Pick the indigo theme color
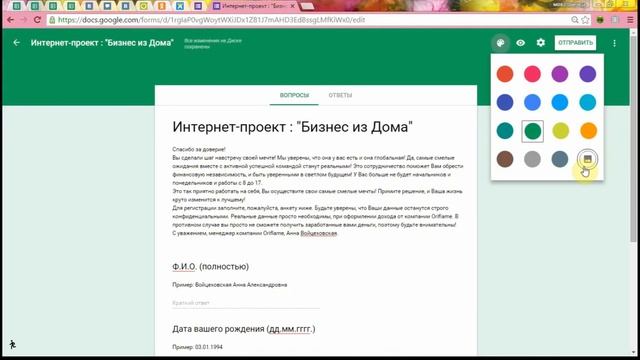This screenshot has width=640, height=360. (505, 102)
